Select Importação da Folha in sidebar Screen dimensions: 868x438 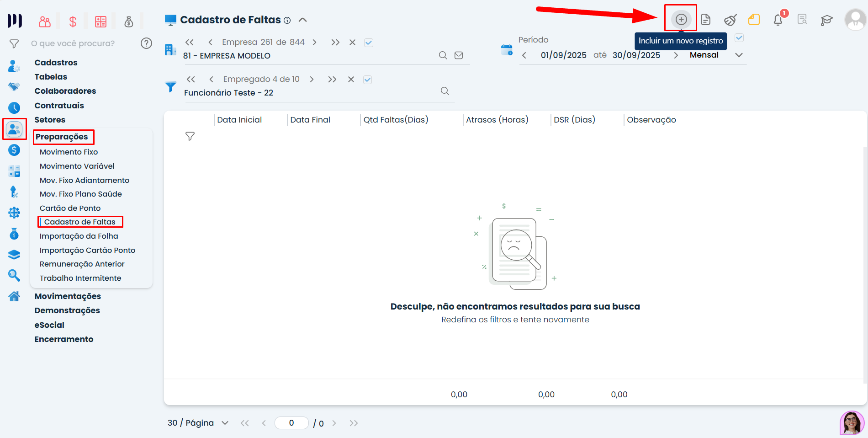tap(79, 236)
